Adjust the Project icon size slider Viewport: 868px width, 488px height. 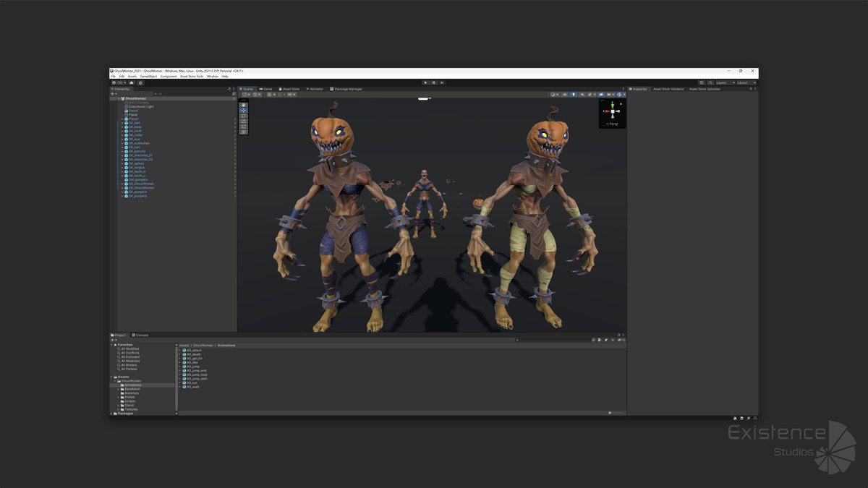click(615, 413)
